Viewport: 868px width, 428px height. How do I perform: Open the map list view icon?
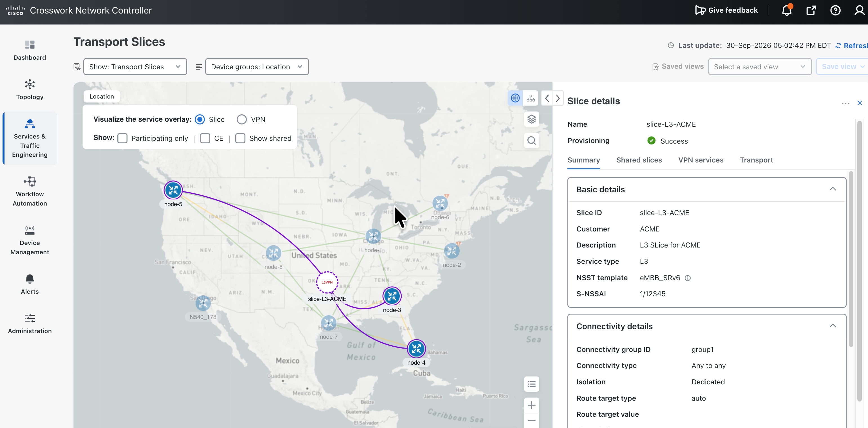pos(531,384)
